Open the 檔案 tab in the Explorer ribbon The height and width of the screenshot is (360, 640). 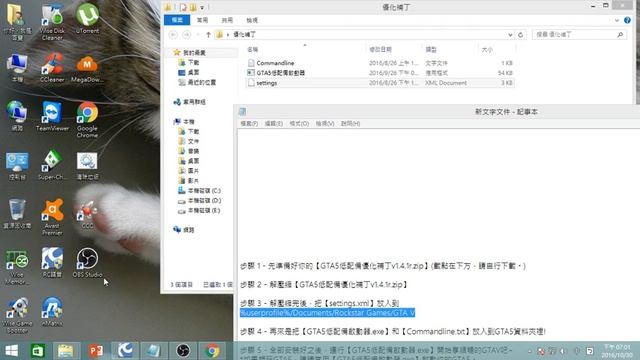click(177, 20)
